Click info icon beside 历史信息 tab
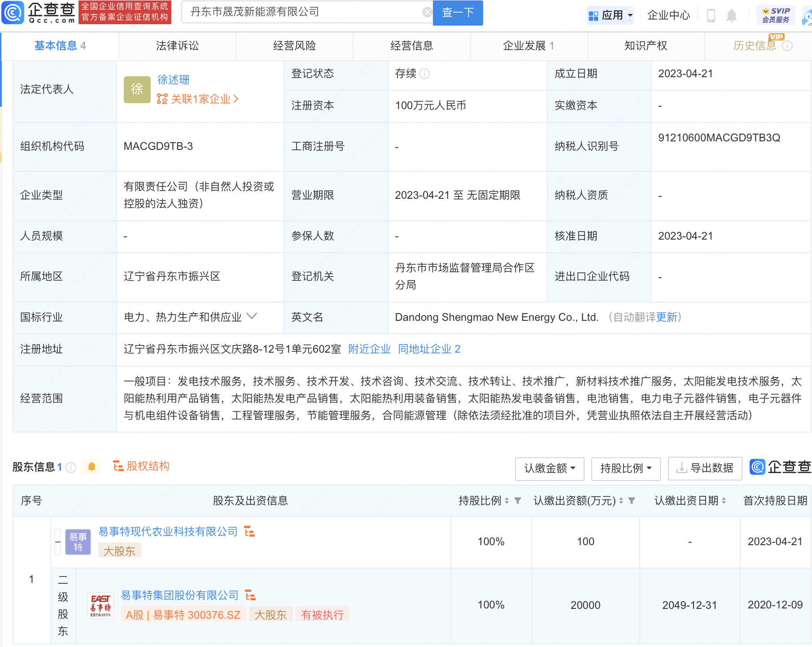The image size is (812, 647). point(787,46)
